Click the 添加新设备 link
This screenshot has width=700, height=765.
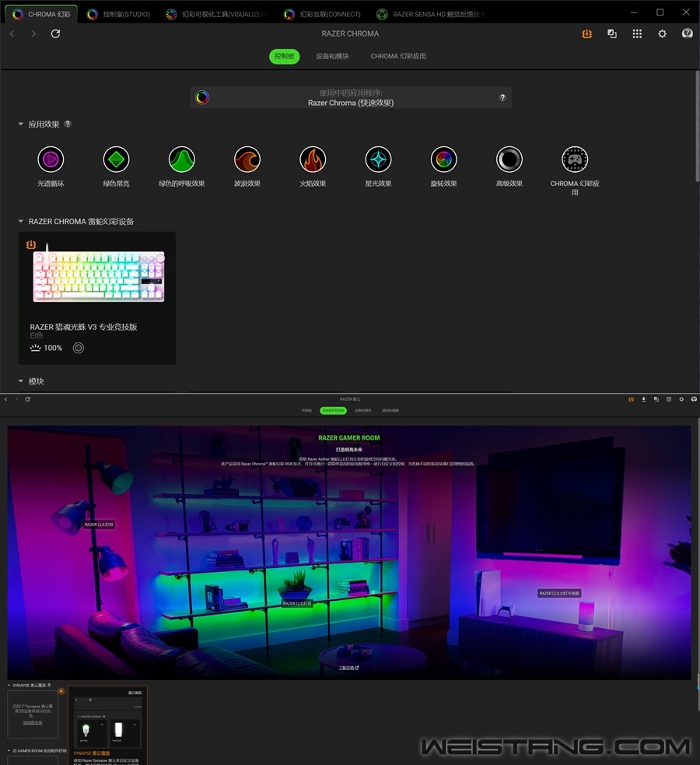33,722
